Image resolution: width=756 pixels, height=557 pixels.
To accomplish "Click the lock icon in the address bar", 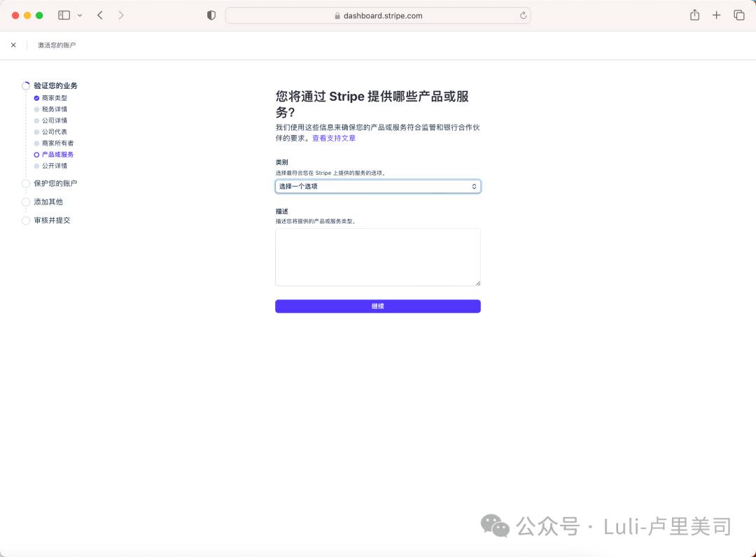I will click(x=337, y=16).
